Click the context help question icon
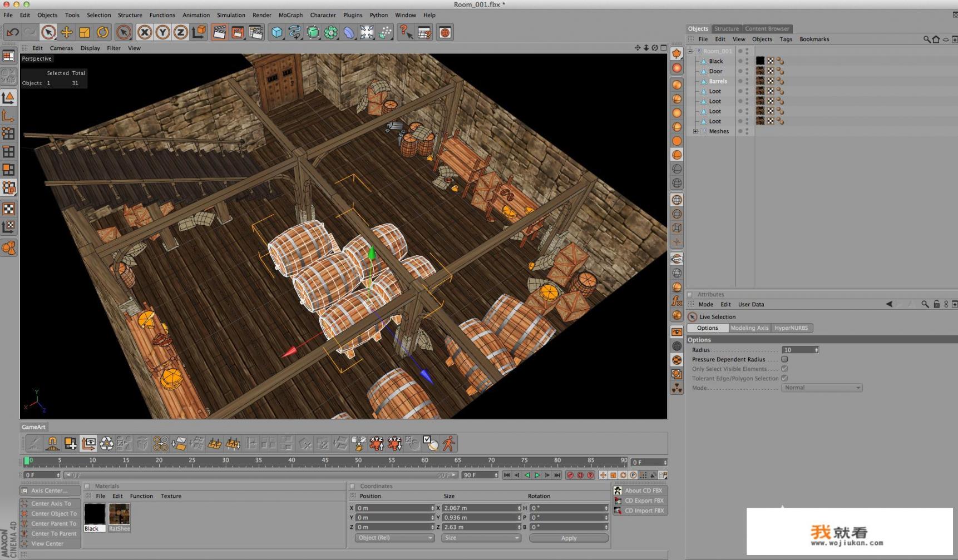 tap(406, 32)
